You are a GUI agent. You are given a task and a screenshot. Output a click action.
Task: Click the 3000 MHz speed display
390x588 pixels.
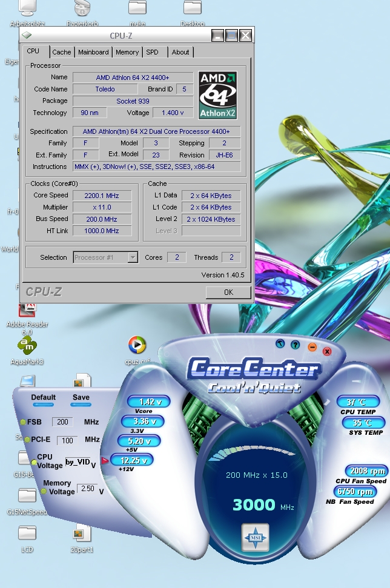263,505
